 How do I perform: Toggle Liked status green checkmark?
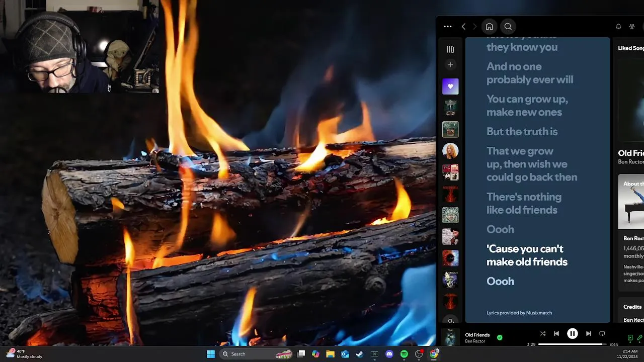(x=500, y=338)
